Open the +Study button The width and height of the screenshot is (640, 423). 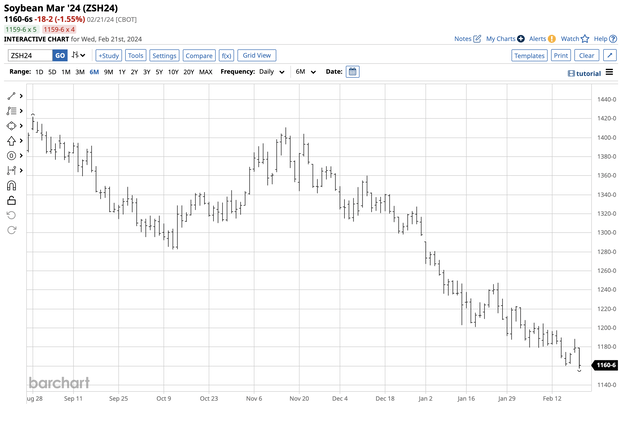click(109, 56)
